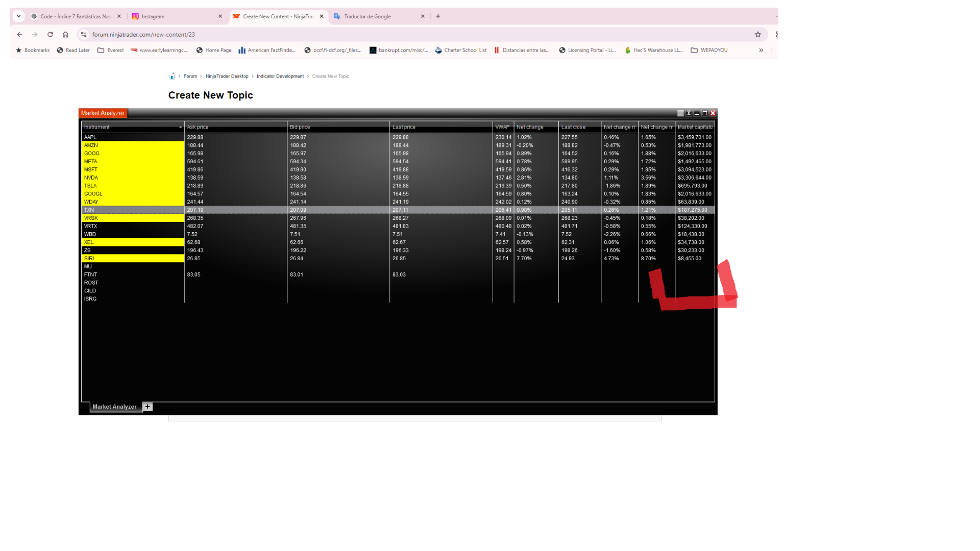Click the Market Analyzer screenshot image
Screen dimensions: 980x551
[x=398, y=261]
